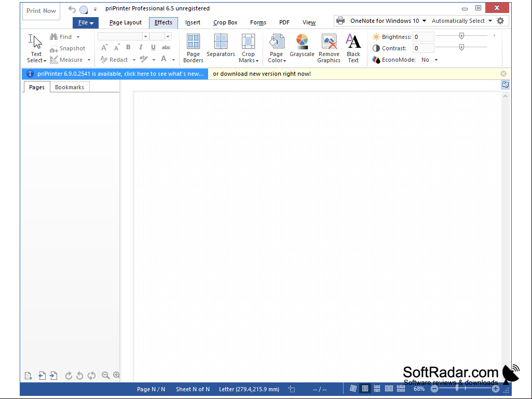Switch to single-page view in status bar

coord(365,389)
